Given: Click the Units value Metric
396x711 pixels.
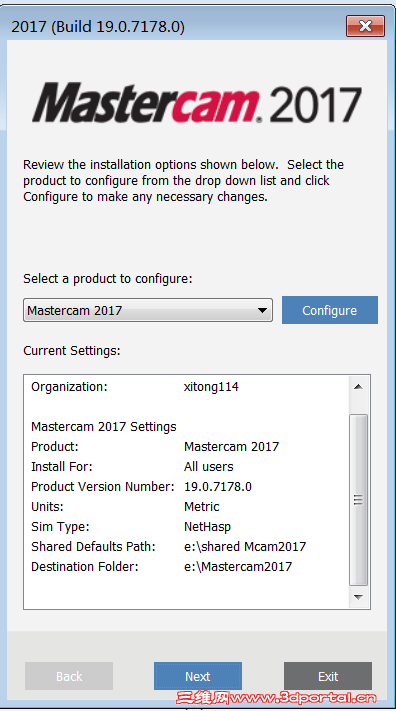Looking at the screenshot, I should (201, 506).
